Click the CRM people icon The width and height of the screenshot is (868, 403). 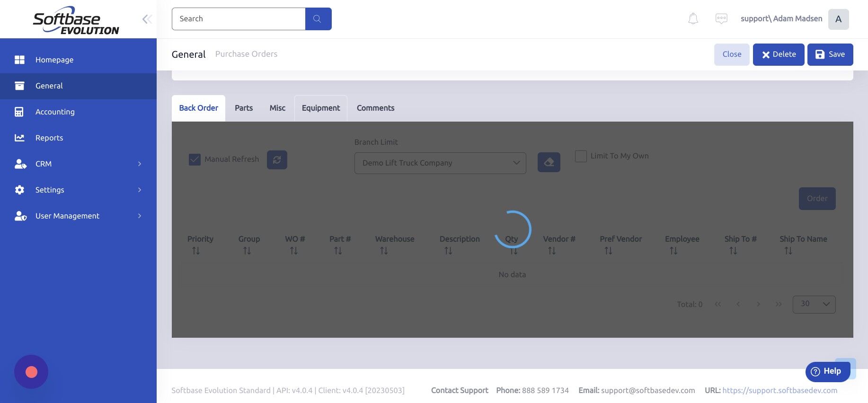click(x=20, y=164)
